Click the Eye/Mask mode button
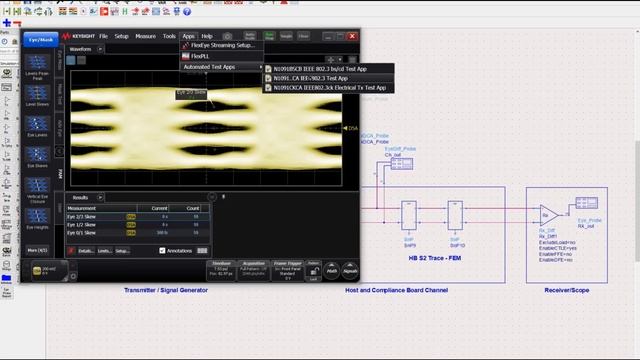The height and width of the screenshot is (360, 640). pos(40,40)
